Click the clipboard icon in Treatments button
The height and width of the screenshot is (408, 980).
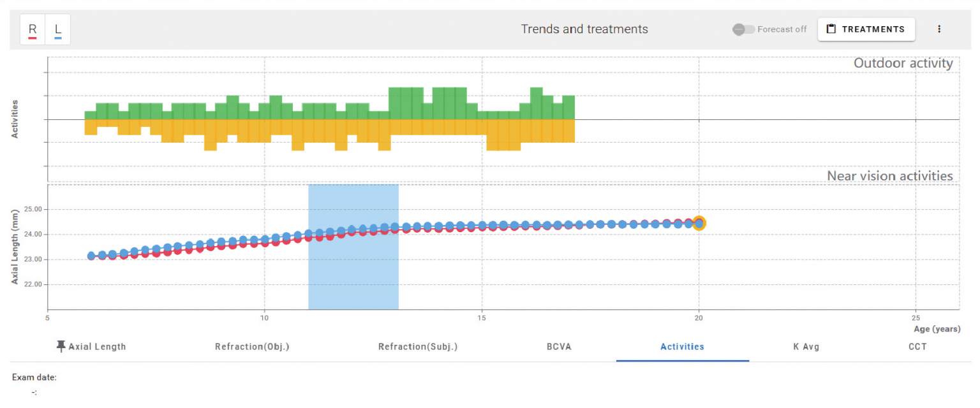(831, 29)
